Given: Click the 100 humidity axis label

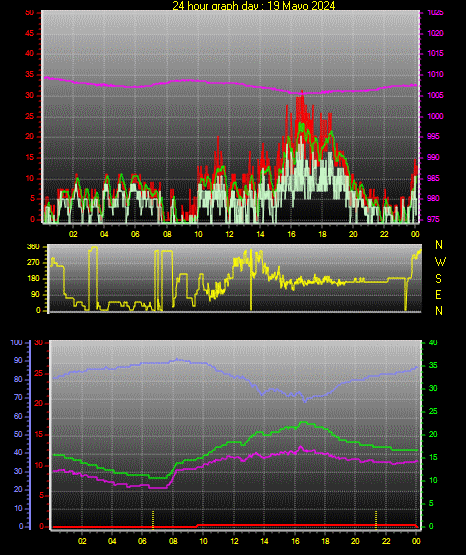Looking at the screenshot, I should [x=16, y=342].
